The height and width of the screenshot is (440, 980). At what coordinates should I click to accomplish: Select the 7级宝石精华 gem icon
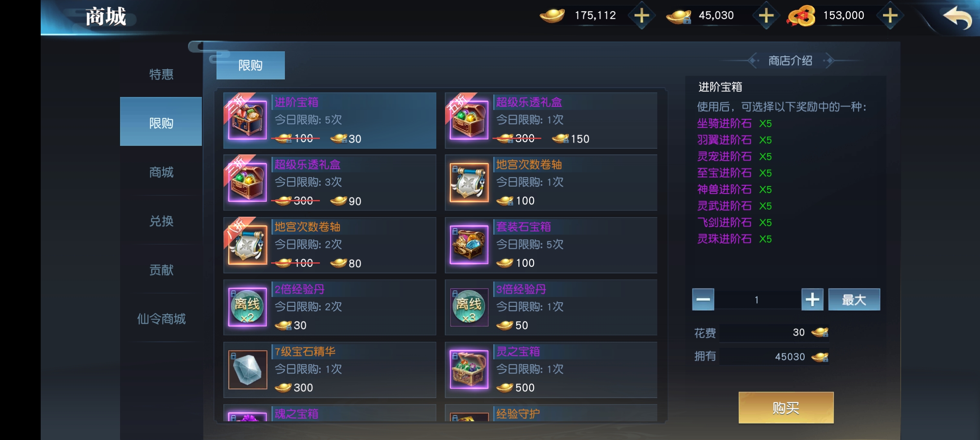(247, 370)
